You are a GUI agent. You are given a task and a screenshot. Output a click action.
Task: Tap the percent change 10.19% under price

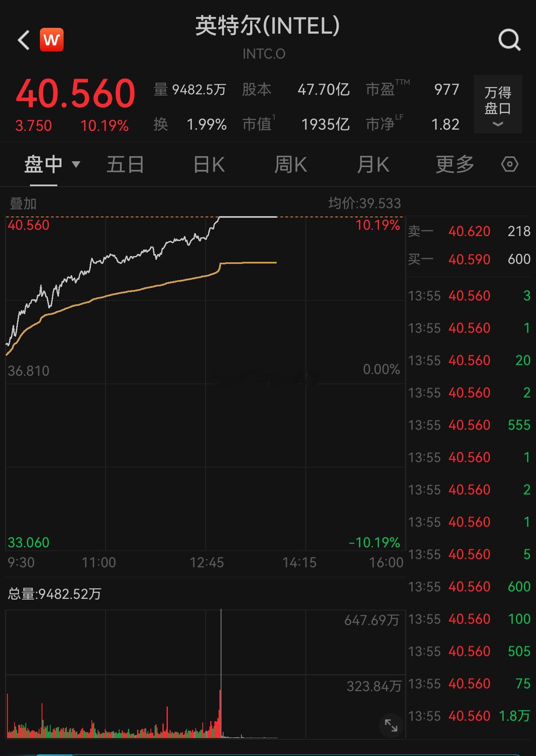(104, 126)
